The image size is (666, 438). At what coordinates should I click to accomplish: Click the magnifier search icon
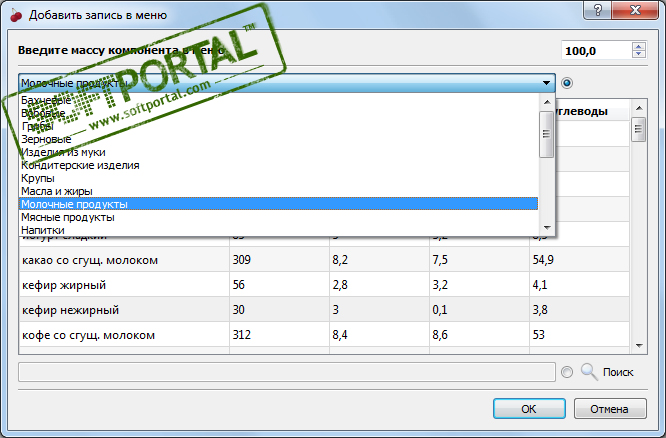(x=589, y=372)
